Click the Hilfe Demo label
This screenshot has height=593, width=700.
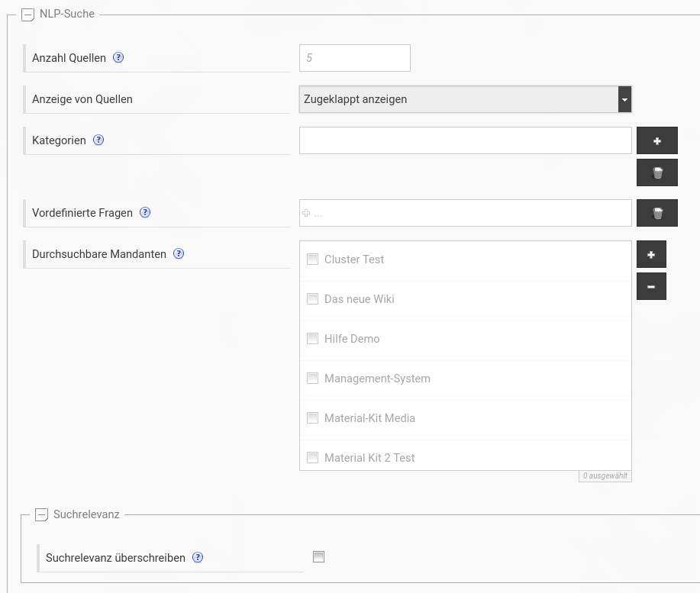(352, 339)
